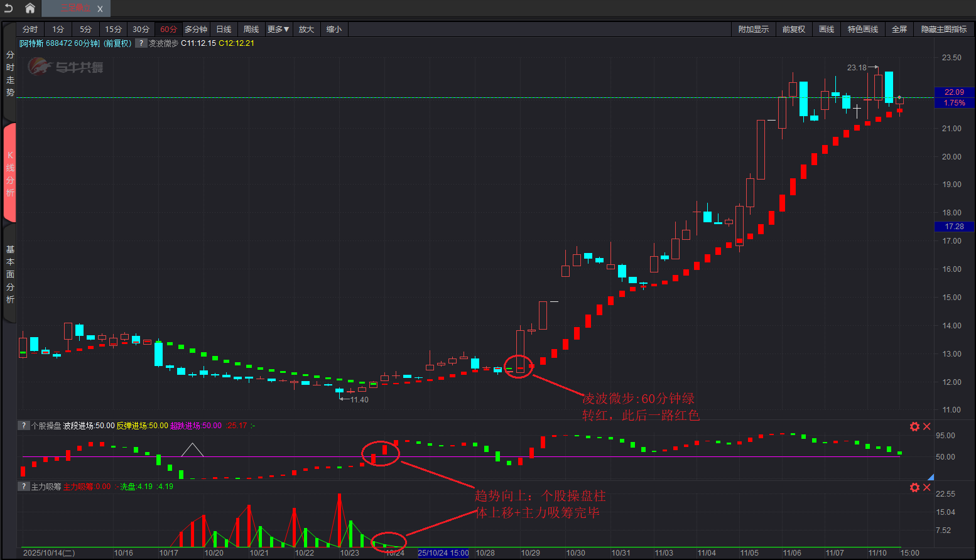This screenshot has width=976, height=560.
Task: Select the 基本面分析 side tab
Action: 10,274
